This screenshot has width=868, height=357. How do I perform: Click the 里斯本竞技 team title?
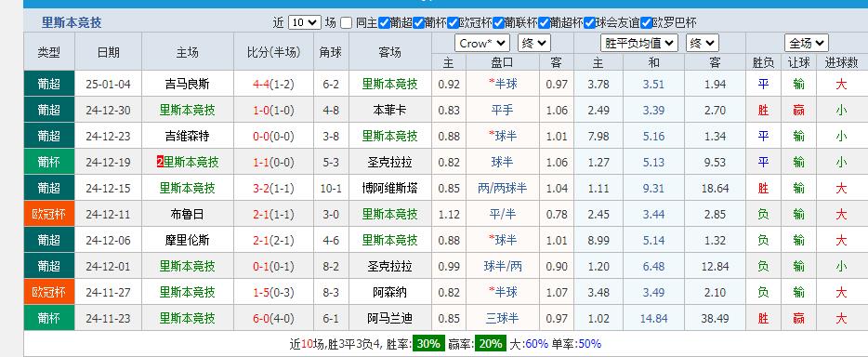72,23
